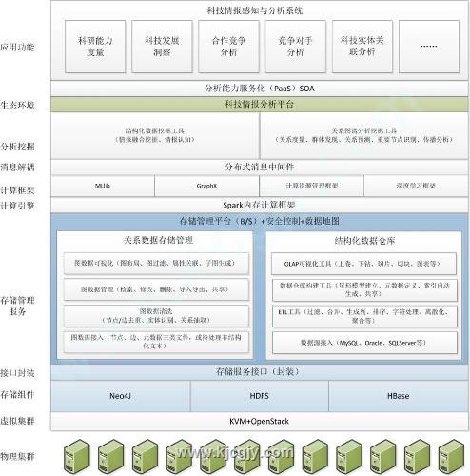Click the MLlib framework cell
This screenshot has width=470, height=476.
pyautogui.click(x=103, y=186)
